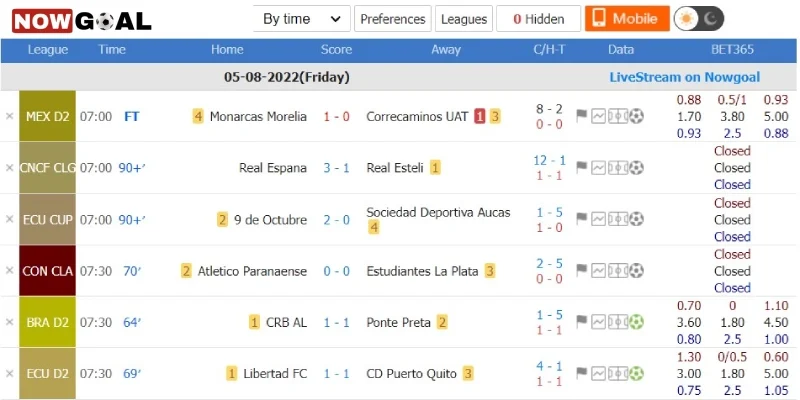Screen dimensions: 800x400
Task: Show the 0 Hidden matches
Action: coord(538,19)
